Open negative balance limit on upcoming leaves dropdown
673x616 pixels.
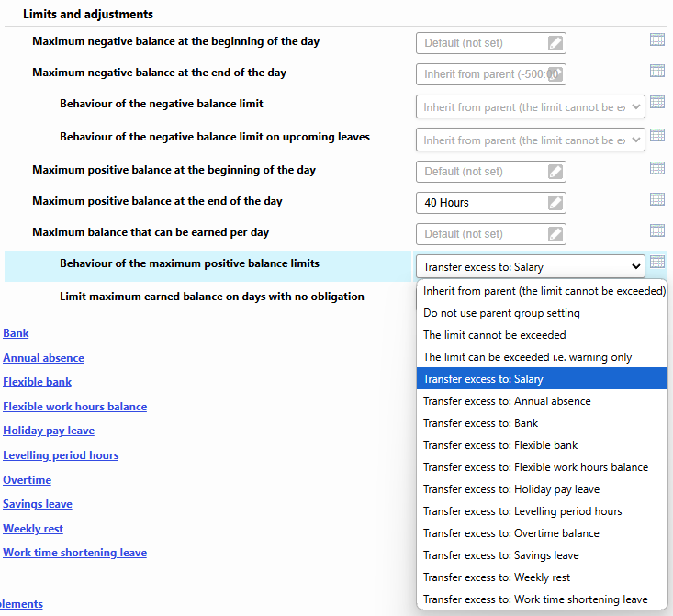(530, 140)
